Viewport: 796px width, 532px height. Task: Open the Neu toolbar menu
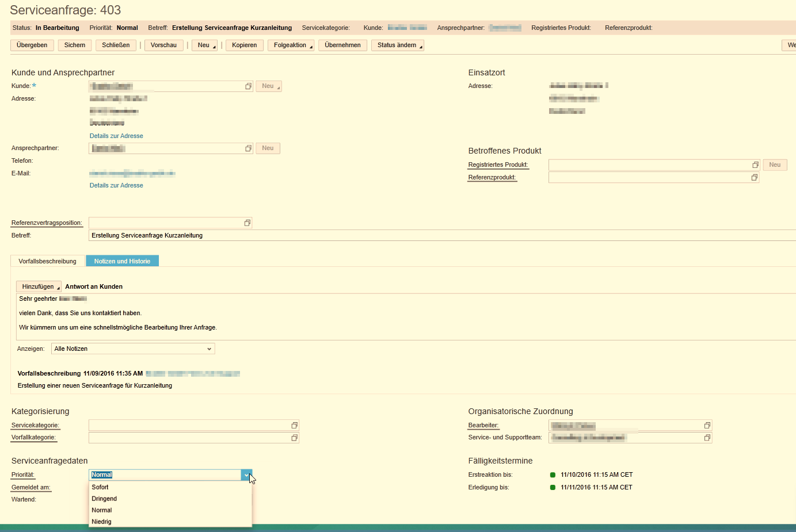click(204, 45)
